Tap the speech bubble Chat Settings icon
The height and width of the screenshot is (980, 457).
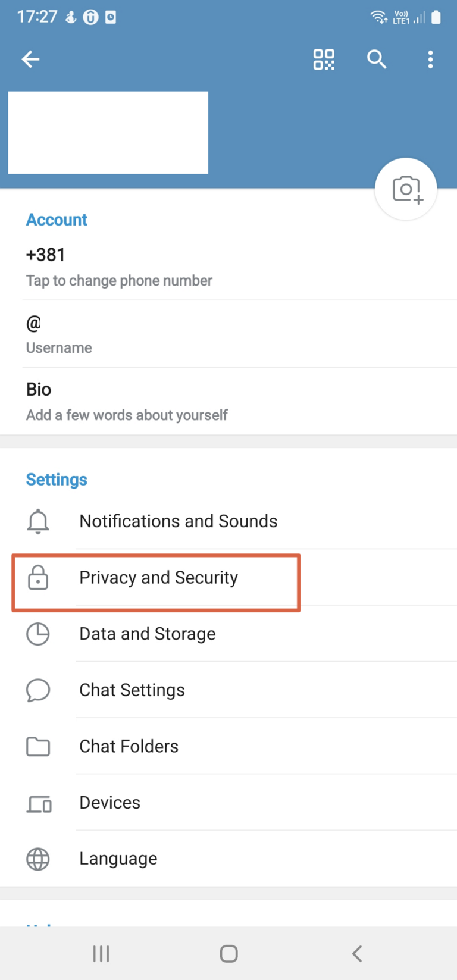[38, 690]
